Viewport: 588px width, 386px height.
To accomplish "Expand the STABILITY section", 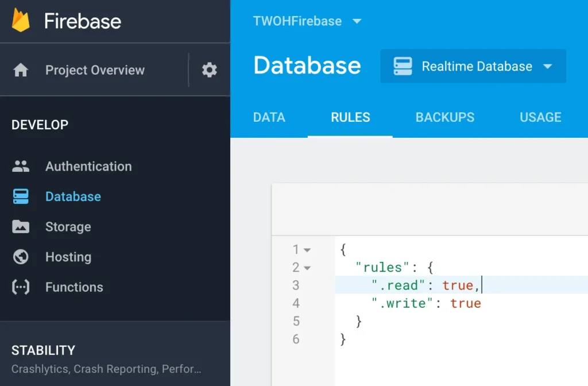I will tap(44, 350).
